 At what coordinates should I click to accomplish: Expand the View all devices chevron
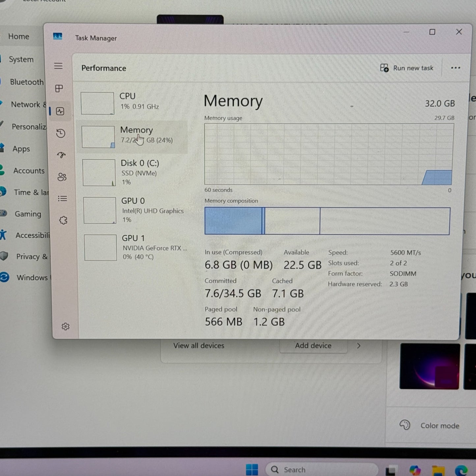(x=359, y=346)
